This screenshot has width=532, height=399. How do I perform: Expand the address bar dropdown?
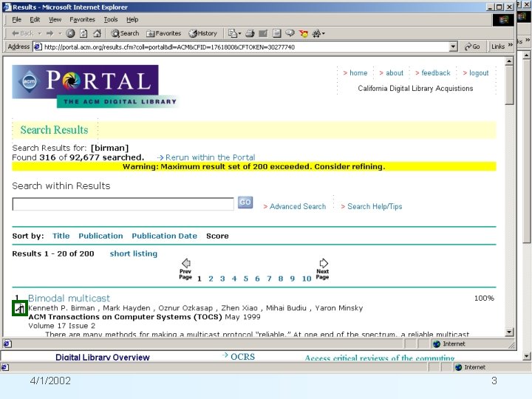[x=453, y=47]
